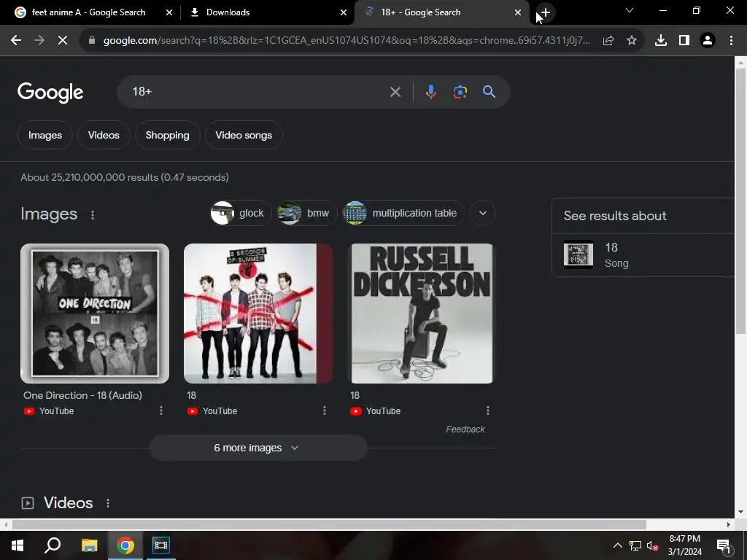This screenshot has height=560, width=747.
Task: Select the glock image chip
Action: [240, 213]
